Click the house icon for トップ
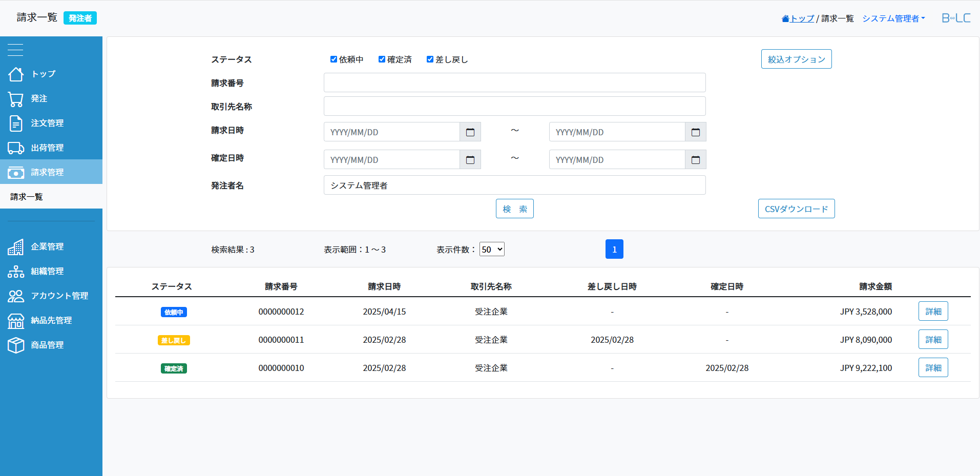This screenshot has height=476, width=980. pos(16,74)
